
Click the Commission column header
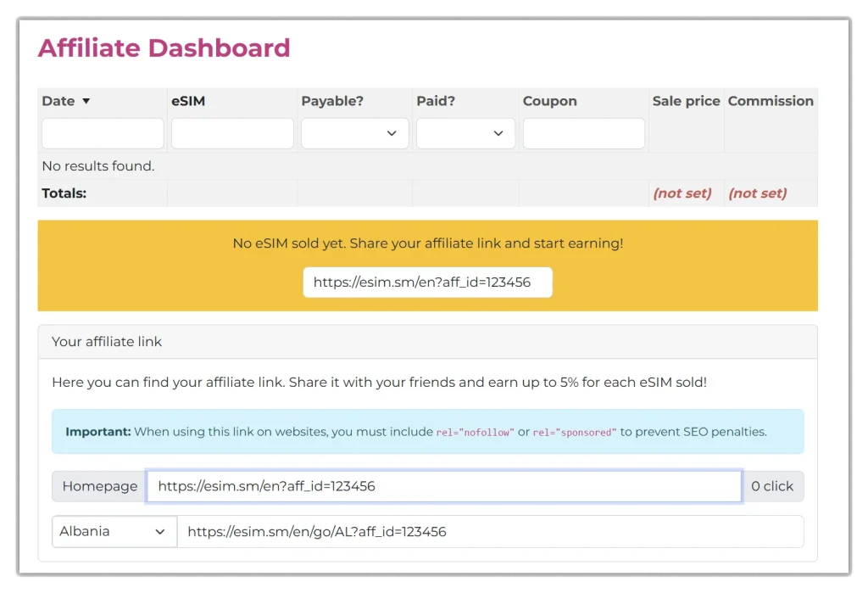771,101
